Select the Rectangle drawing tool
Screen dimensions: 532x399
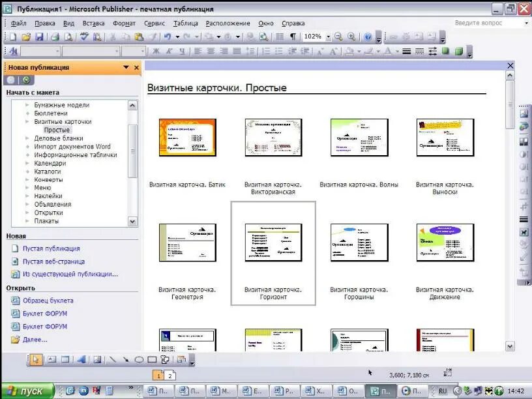click(152, 360)
